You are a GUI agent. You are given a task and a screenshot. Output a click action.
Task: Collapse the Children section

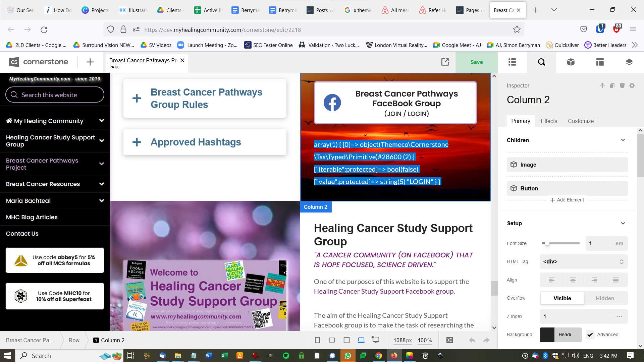623,140
